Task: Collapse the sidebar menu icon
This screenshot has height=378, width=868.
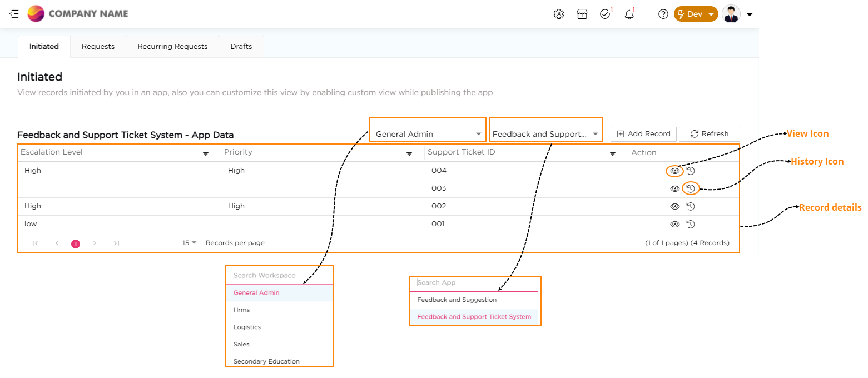Action: [x=14, y=14]
